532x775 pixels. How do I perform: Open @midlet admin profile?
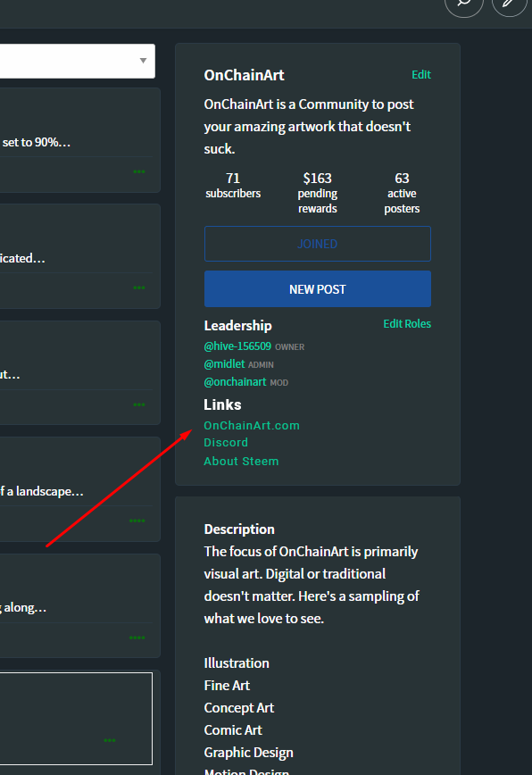(224, 363)
